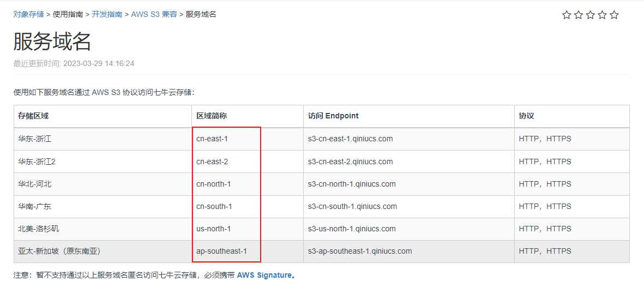The height and width of the screenshot is (287, 644).
Task: Click the 访问 Endpoint column header
Action: pyautogui.click(x=333, y=116)
